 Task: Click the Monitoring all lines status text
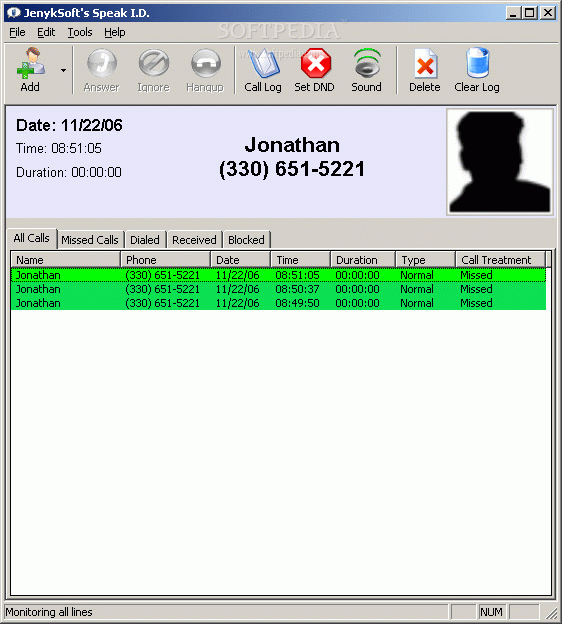coord(49,612)
